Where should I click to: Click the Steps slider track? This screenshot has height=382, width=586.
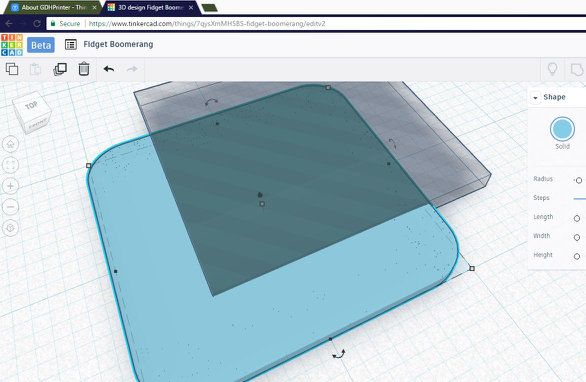coord(580,199)
